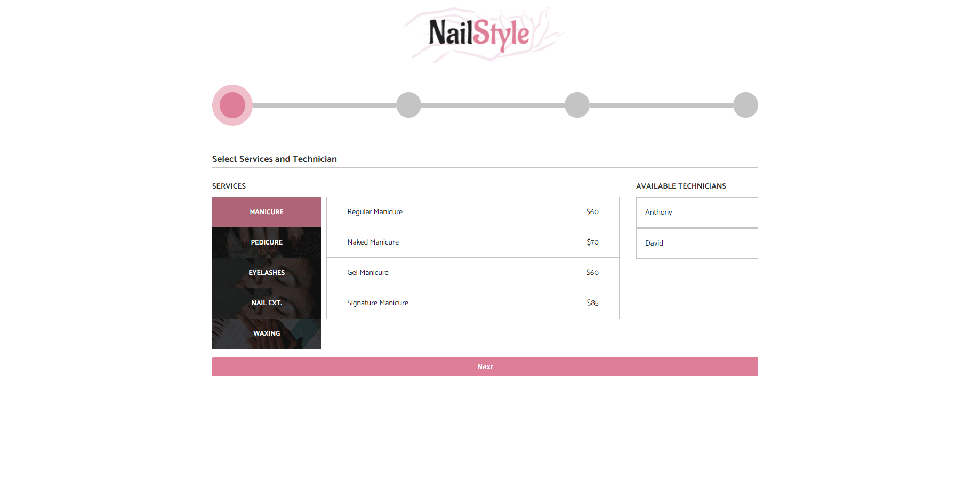Click the $85 Signature Manicure price

592,303
